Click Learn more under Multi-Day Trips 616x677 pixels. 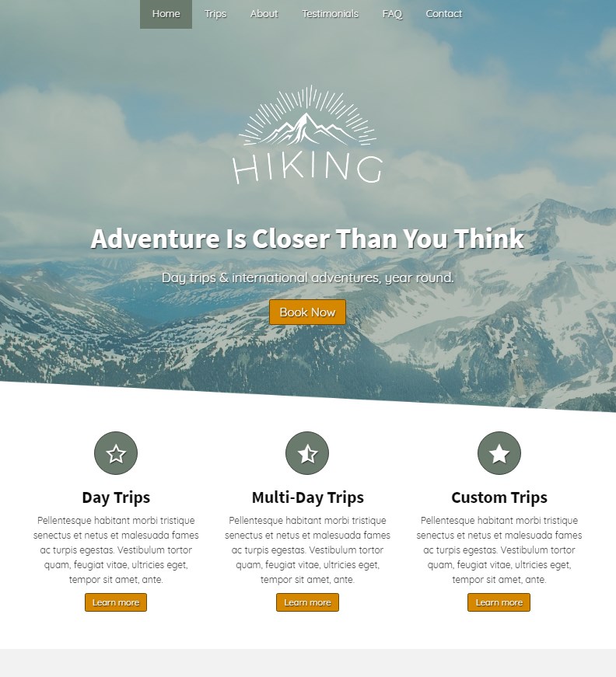click(x=307, y=602)
